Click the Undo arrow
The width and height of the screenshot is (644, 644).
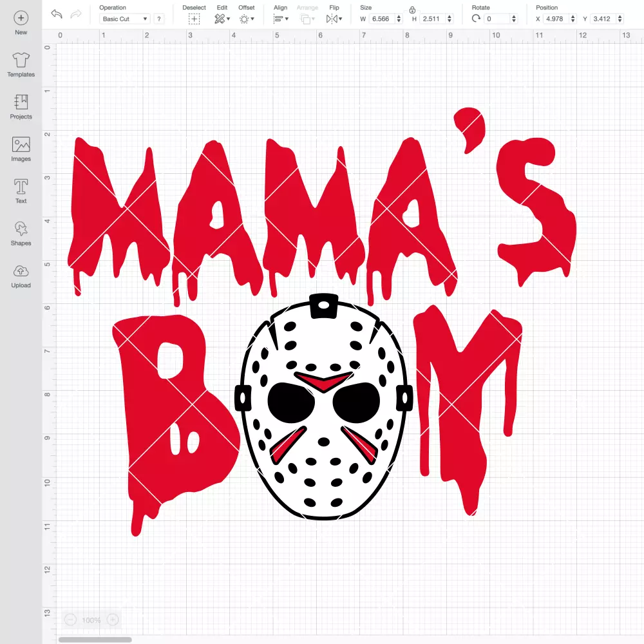tap(57, 14)
